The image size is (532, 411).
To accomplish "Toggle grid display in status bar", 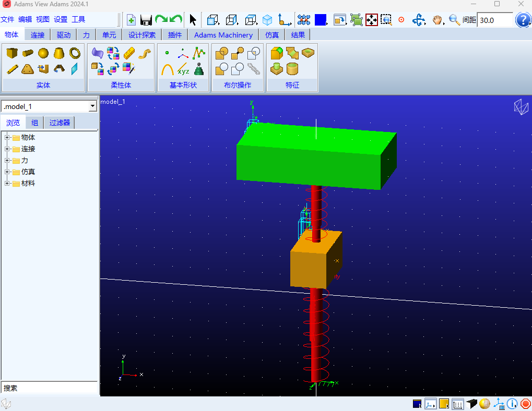I will (x=458, y=404).
